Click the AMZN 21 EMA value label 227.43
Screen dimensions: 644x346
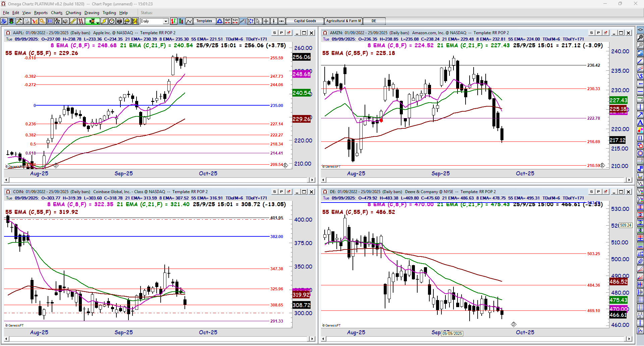[619, 100]
